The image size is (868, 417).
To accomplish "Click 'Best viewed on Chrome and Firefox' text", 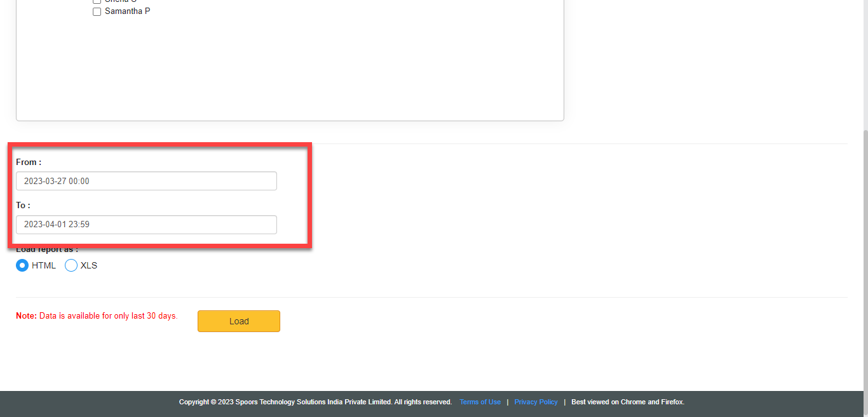I will coord(627,402).
